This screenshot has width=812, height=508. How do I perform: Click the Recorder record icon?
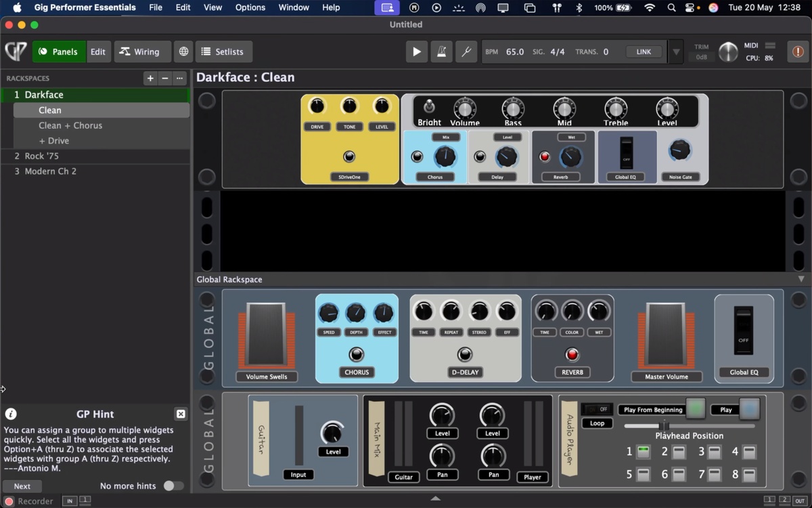coord(9,501)
